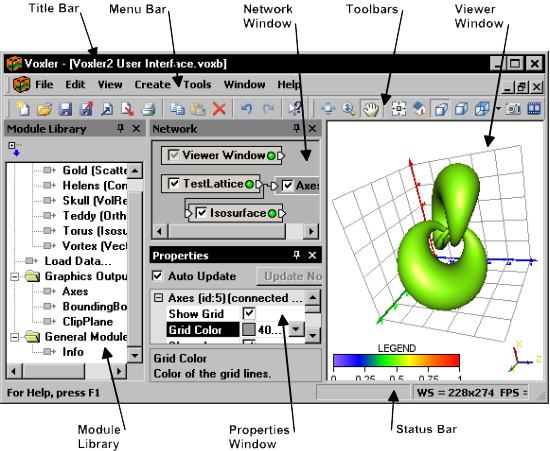Open the Tools menu
Image resolution: width=550 pixels, height=451 pixels.
(197, 85)
